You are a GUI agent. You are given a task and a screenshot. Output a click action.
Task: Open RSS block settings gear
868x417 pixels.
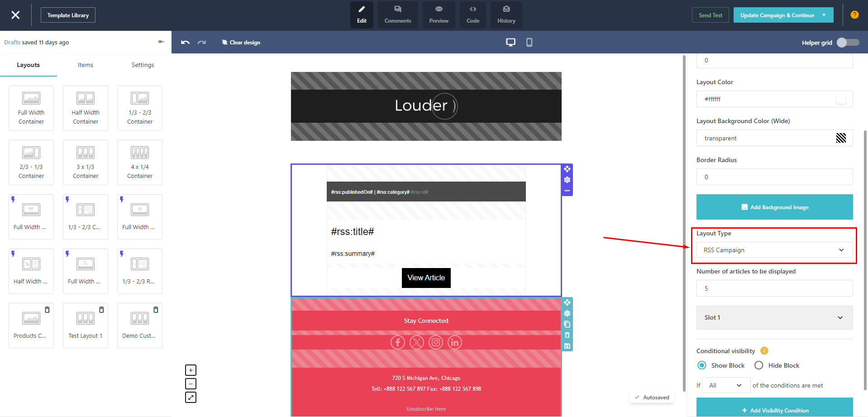(567, 180)
